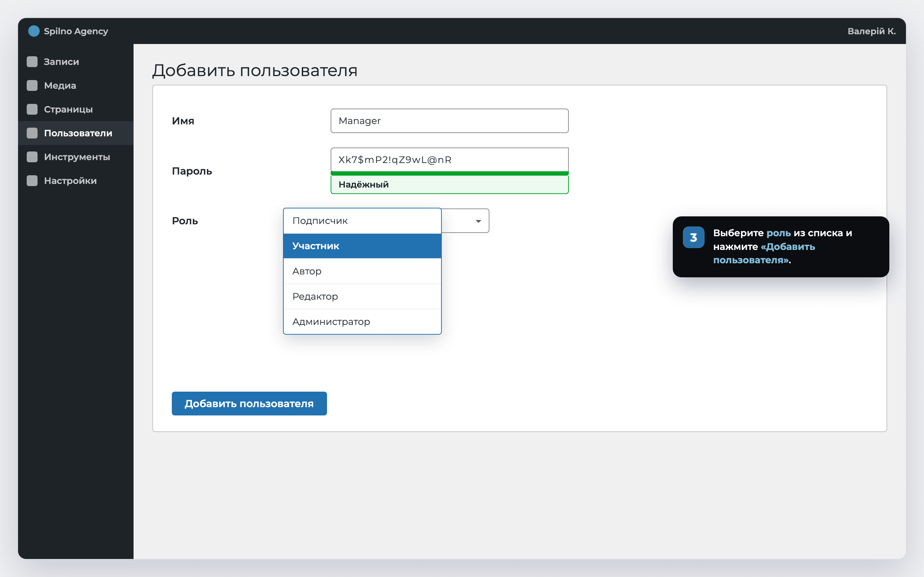Click the Записи sidebar icon

coord(32,62)
